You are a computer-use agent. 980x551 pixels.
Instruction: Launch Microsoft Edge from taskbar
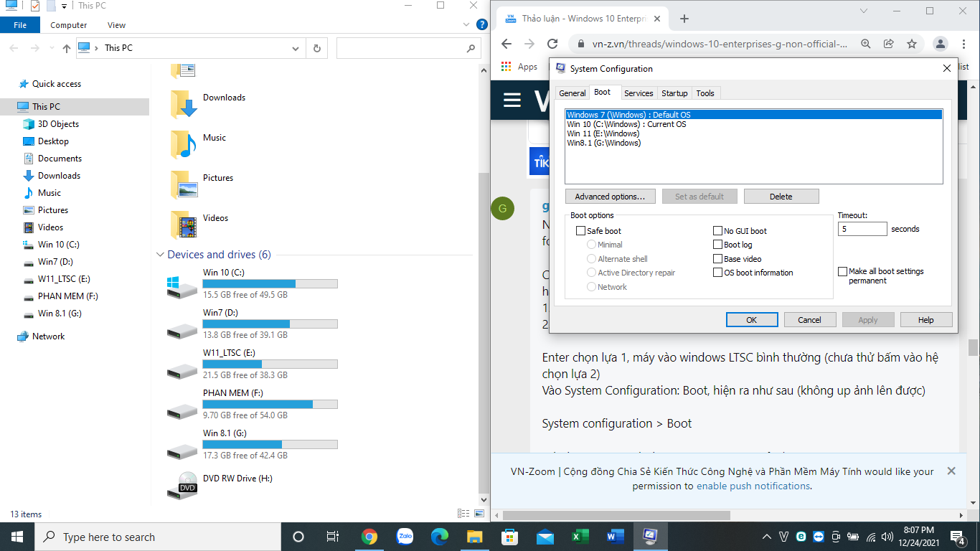(x=440, y=537)
